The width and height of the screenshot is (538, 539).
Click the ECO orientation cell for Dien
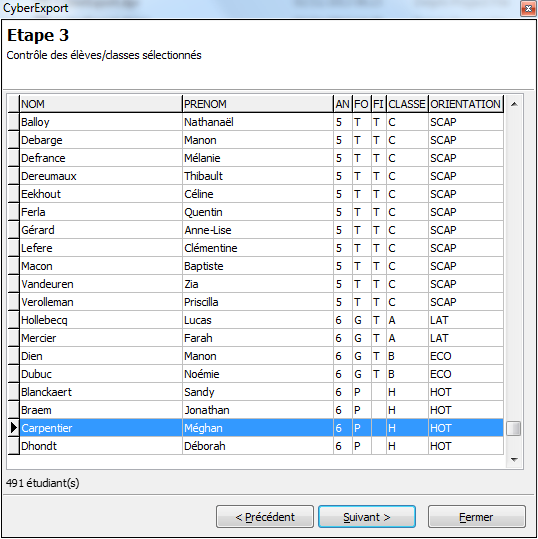click(466, 356)
